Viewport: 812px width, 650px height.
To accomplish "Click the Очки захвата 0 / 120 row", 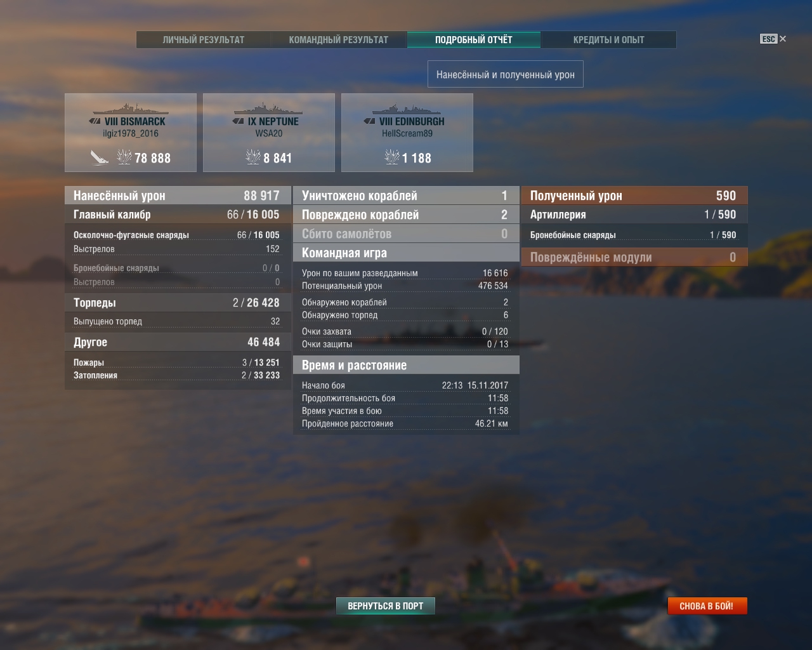I will click(406, 331).
